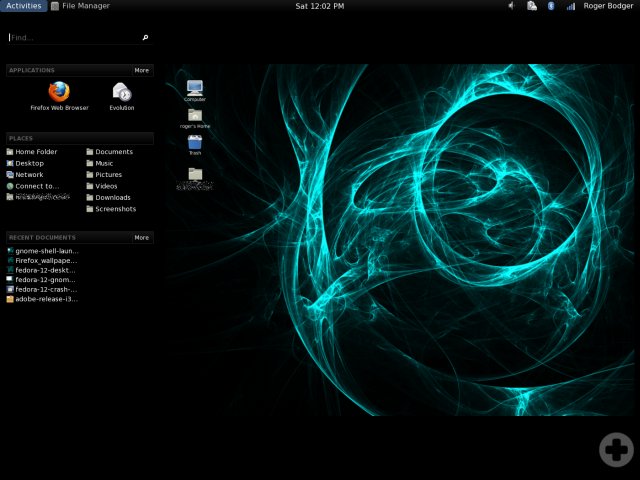This screenshot has width=640, height=480.
Task: Click into the Find search field
Action: pos(72,37)
